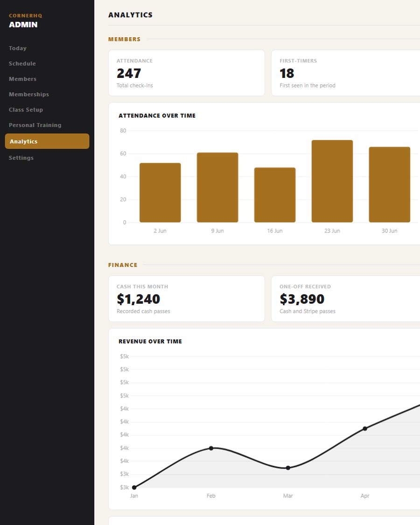Click the Feb revenue data point

click(x=211, y=448)
